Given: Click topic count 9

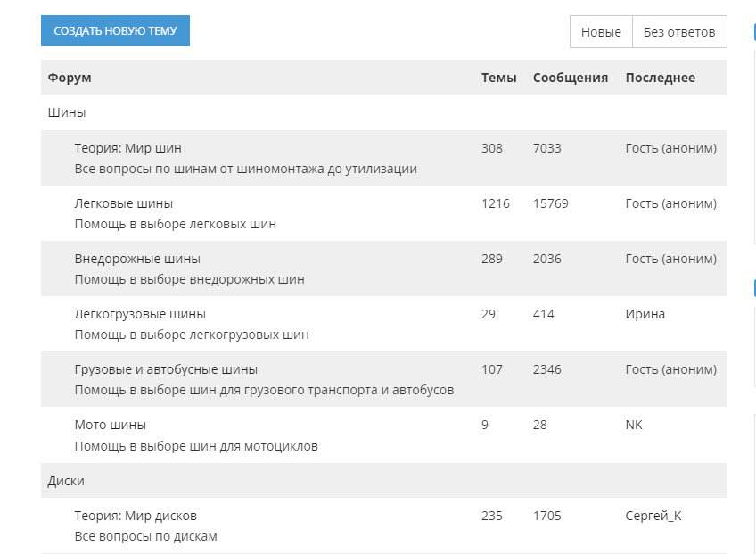Looking at the screenshot, I should point(485,426).
